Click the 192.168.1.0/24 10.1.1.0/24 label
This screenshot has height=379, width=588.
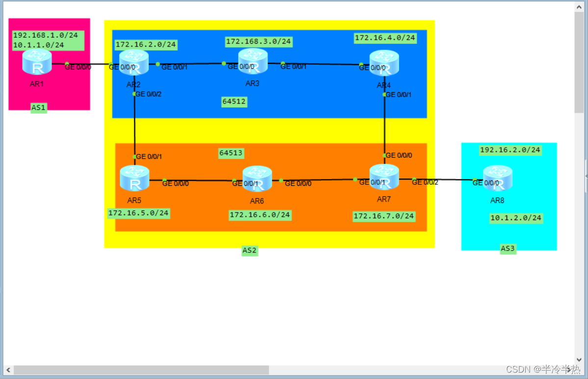click(48, 40)
